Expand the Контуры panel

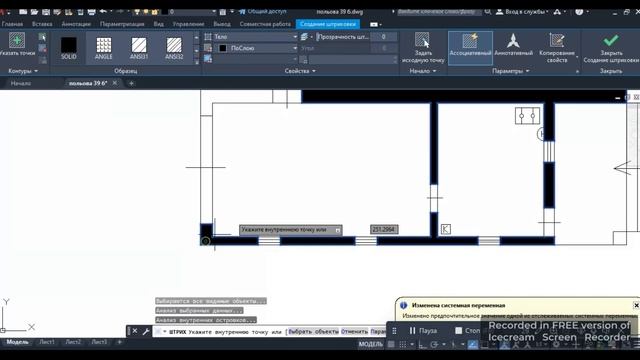coord(23,71)
